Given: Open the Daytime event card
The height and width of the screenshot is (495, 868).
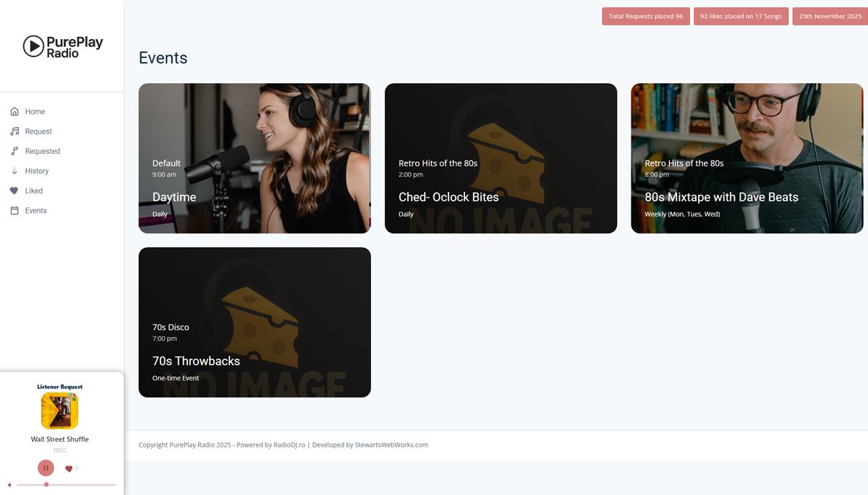Looking at the screenshot, I should [254, 158].
